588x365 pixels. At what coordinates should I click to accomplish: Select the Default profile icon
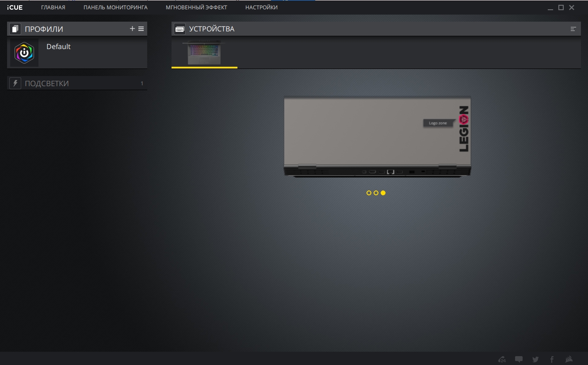(x=24, y=53)
